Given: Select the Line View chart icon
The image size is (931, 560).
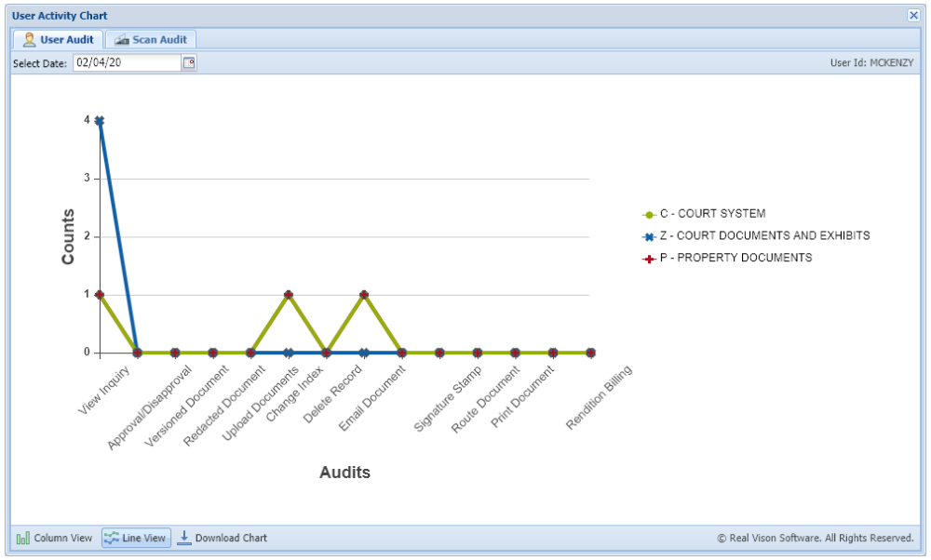Looking at the screenshot, I should [x=112, y=538].
